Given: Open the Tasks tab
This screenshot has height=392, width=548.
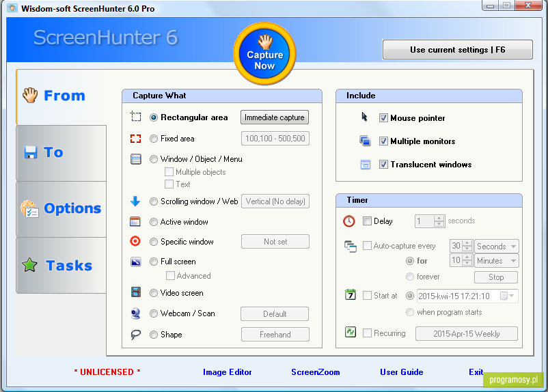Looking at the screenshot, I should (61, 266).
